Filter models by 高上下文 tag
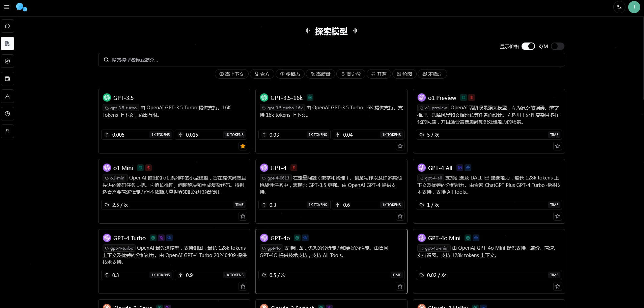 [x=232, y=74]
